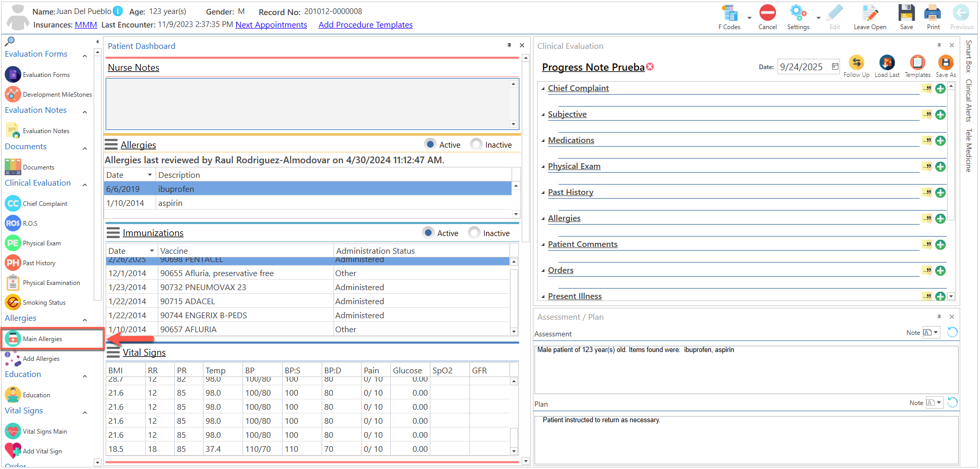Open Add Allergies sidebar item
This screenshot has width=980, height=469.
point(32,358)
